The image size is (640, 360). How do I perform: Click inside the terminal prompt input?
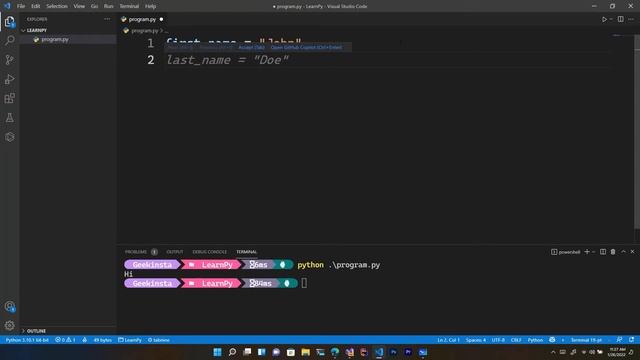(304, 283)
